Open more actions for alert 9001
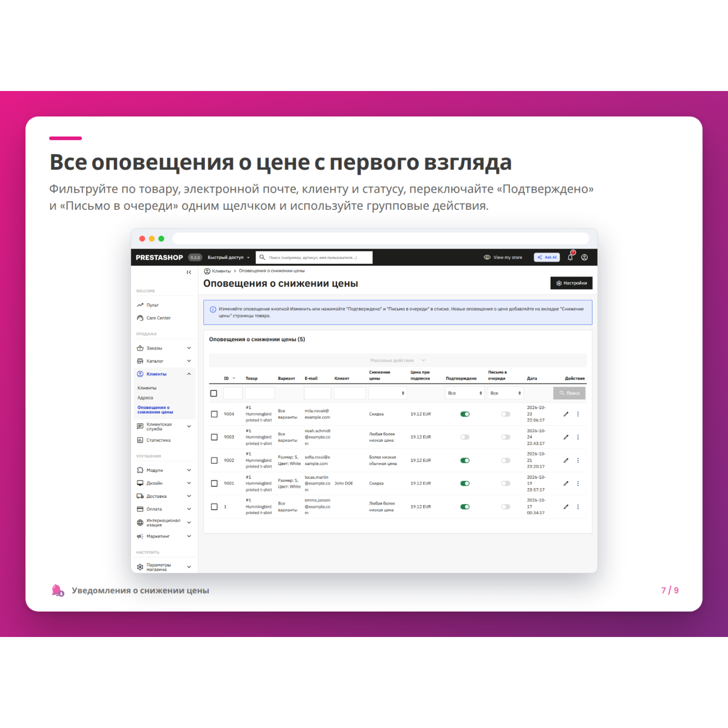 pos(578,483)
